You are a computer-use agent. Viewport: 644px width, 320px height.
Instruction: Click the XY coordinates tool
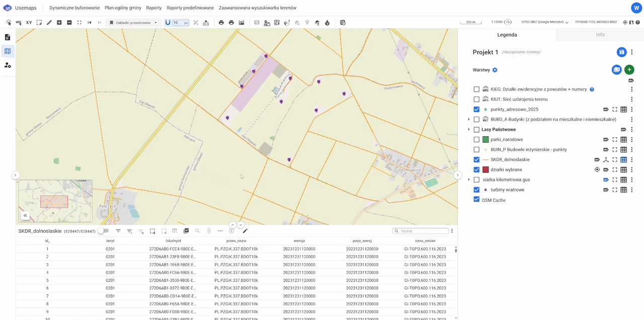29,23
